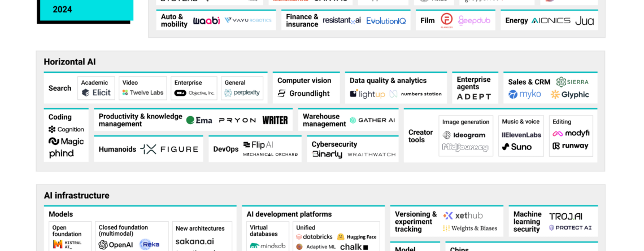Click the Twelve Labs logo under Video
Viewport: 644px width, 251px height.
[x=142, y=93]
